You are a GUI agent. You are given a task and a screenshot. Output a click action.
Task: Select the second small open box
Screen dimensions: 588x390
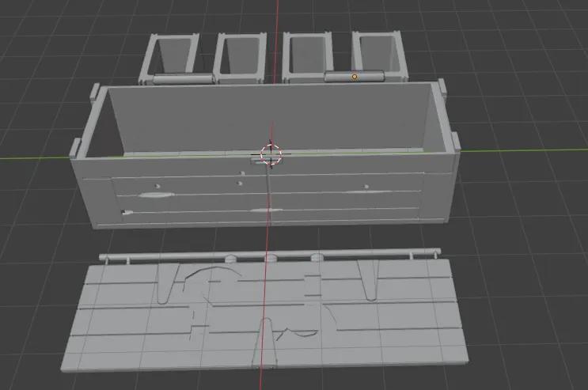coord(240,57)
